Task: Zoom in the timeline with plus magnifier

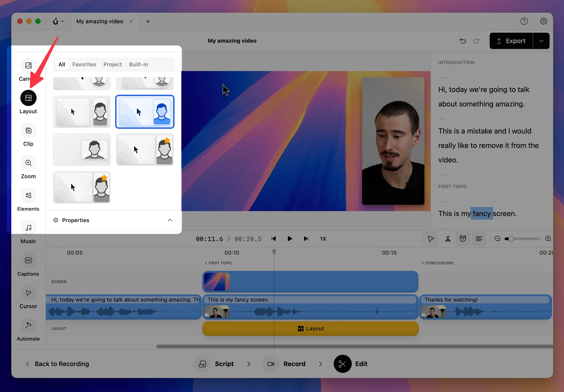Action: tap(548, 239)
